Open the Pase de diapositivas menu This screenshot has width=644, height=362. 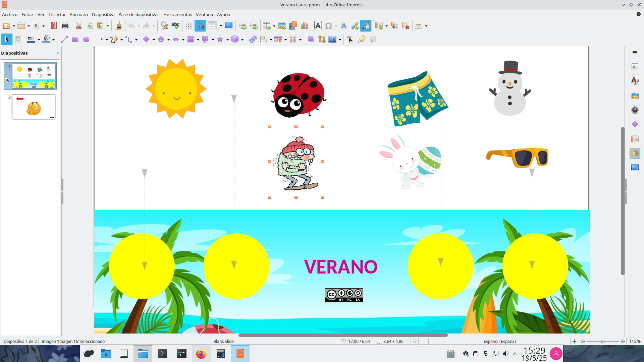click(x=139, y=14)
